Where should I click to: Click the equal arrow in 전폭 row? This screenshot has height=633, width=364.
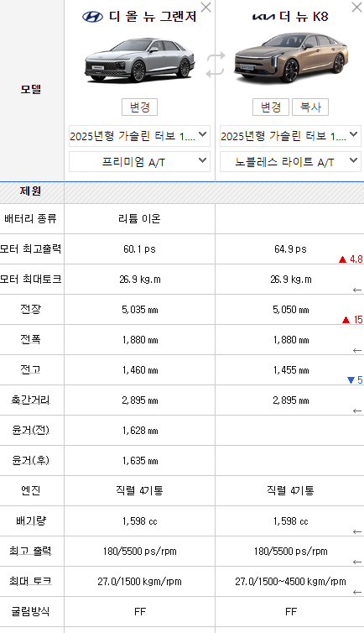pos(357,350)
